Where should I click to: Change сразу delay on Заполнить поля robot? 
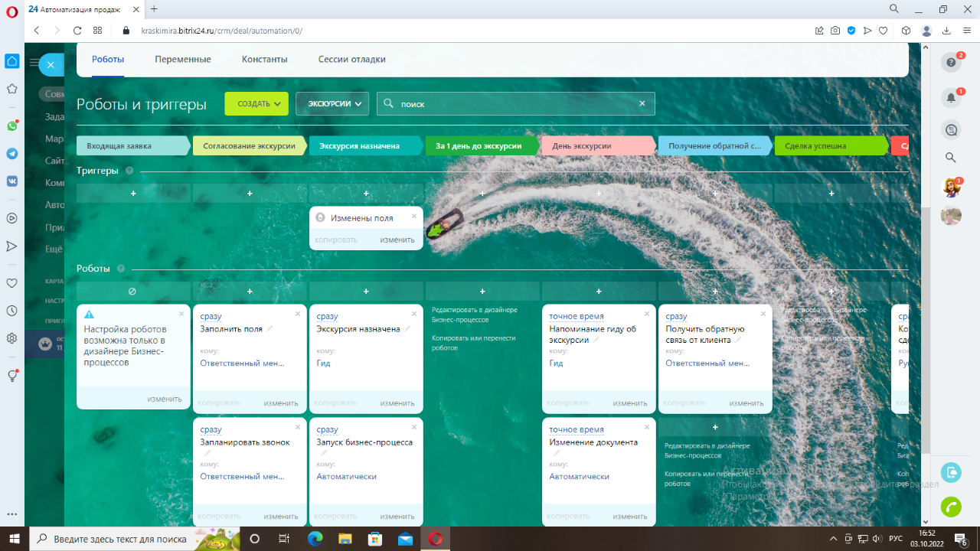tap(211, 316)
